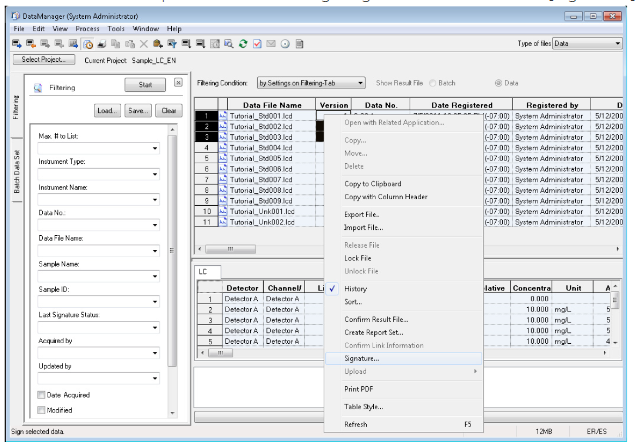Select the LC tab
The height and width of the screenshot is (448, 638).
tap(208, 272)
